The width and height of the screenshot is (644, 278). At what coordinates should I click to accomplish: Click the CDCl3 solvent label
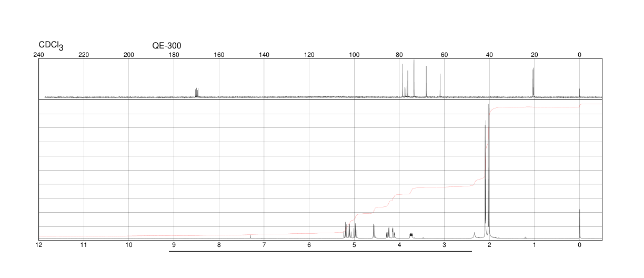click(x=51, y=46)
